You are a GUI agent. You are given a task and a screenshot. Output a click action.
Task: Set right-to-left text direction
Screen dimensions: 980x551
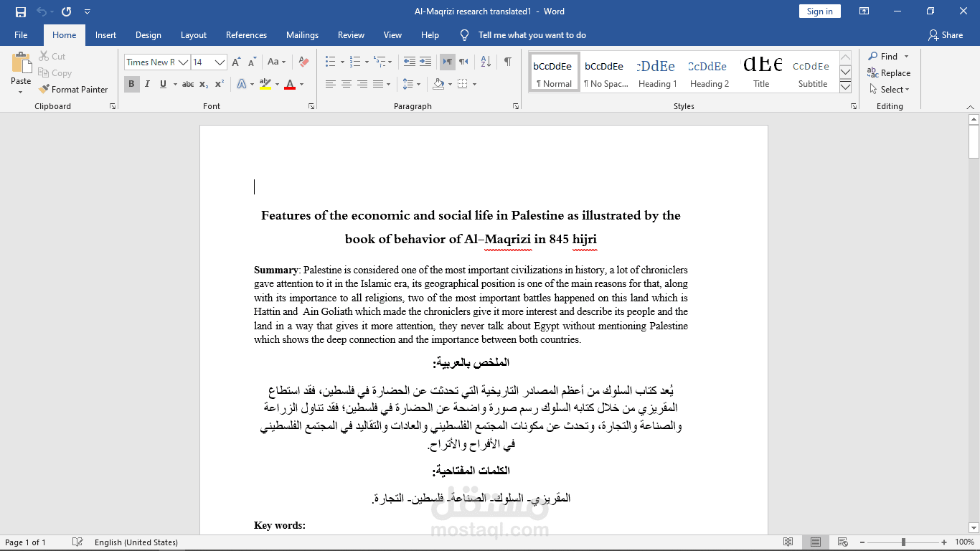pos(463,62)
